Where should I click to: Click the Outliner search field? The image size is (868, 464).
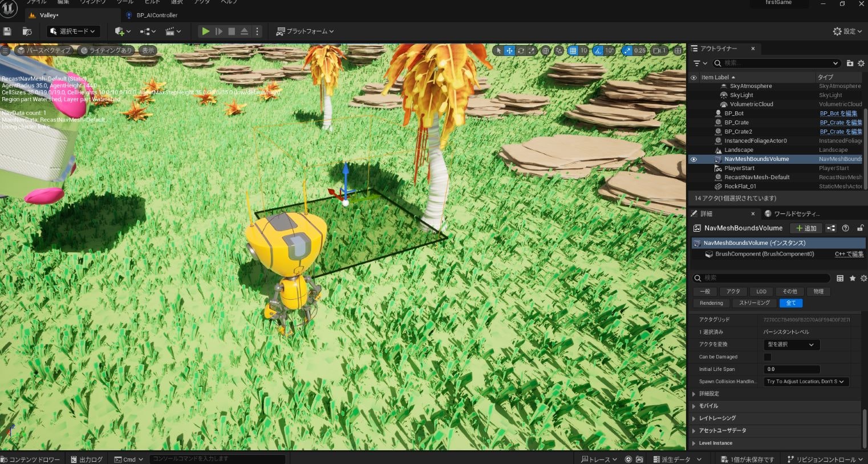776,63
